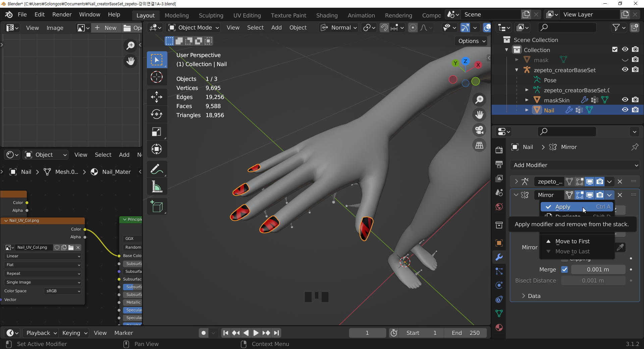The height and width of the screenshot is (349, 644).
Task: Open the outliner filter funnel
Action: point(619,28)
